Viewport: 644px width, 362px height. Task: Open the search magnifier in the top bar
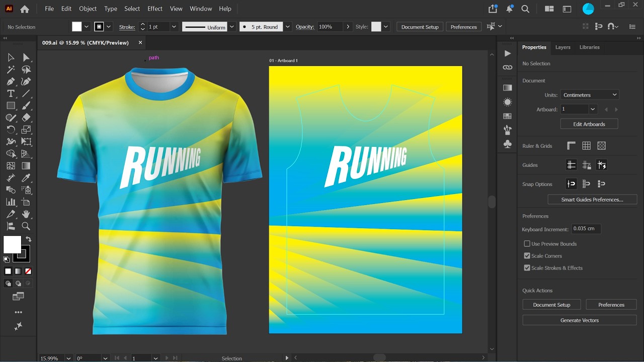pyautogui.click(x=525, y=9)
